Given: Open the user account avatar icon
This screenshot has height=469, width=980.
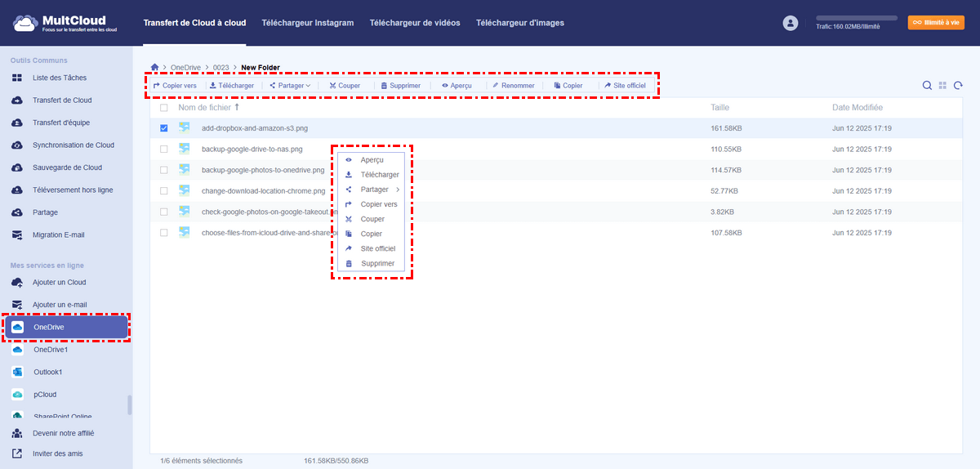Looking at the screenshot, I should coord(790,24).
